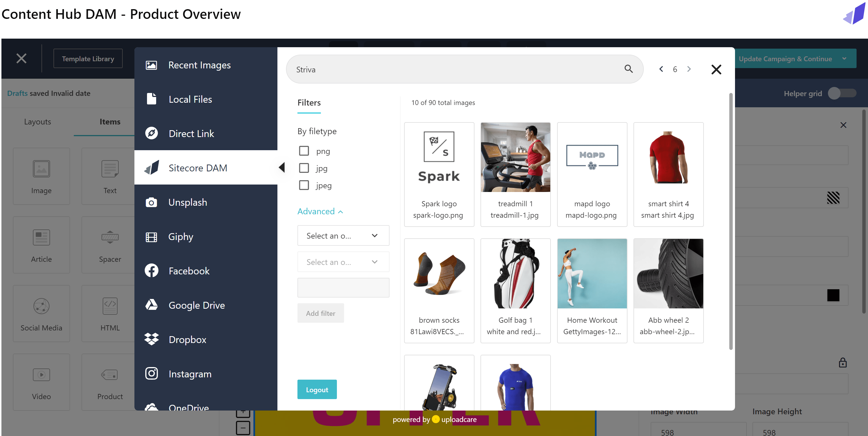Open the Instagram icon source
Image resolution: width=868 pixels, height=436 pixels.
(151, 373)
